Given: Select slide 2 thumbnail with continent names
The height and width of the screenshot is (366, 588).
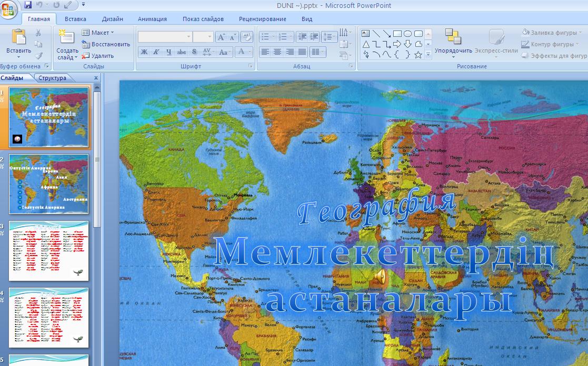Looking at the screenshot, I should click(x=49, y=184).
